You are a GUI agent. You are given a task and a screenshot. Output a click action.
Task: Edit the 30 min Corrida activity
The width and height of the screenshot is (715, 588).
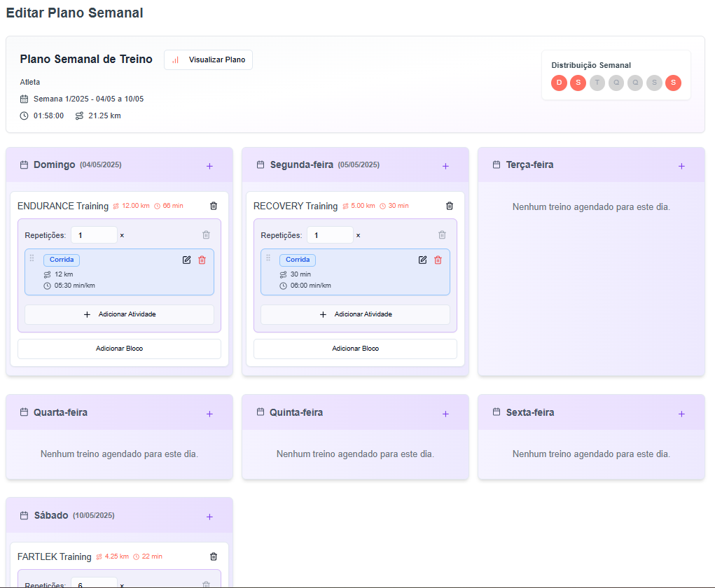(x=423, y=260)
